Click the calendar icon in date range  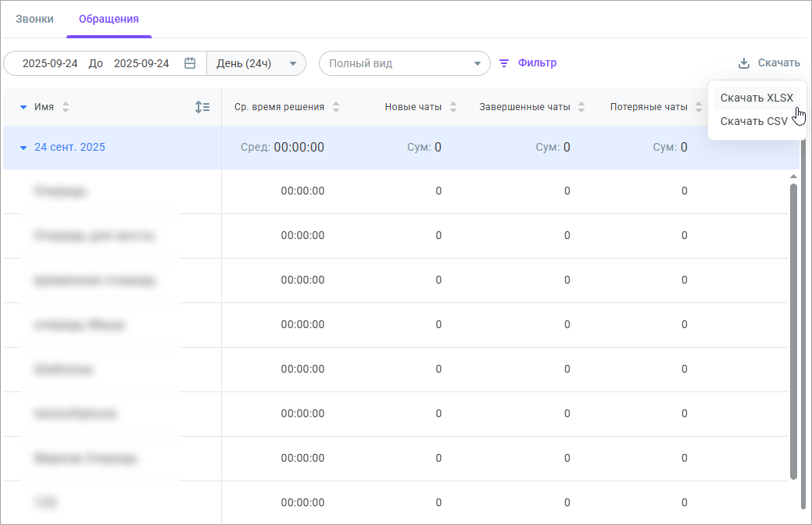click(x=189, y=63)
